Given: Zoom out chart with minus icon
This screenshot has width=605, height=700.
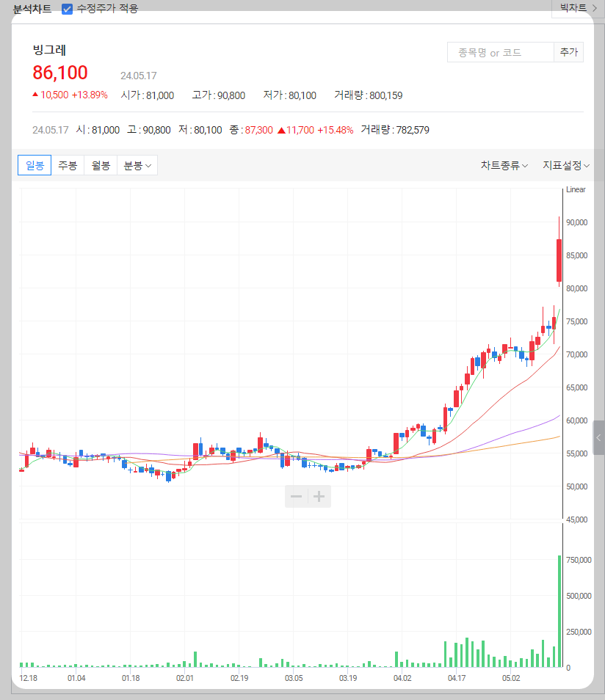Looking at the screenshot, I should coord(296,497).
